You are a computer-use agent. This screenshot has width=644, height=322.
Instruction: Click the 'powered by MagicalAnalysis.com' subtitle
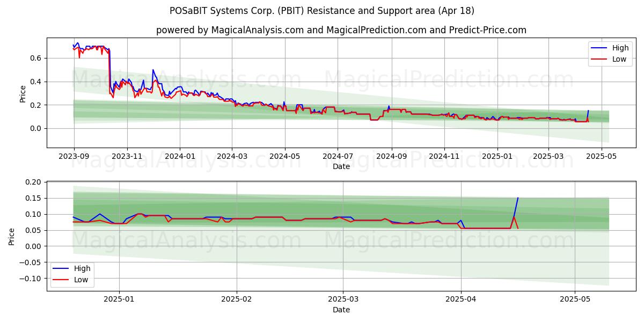click(341, 30)
